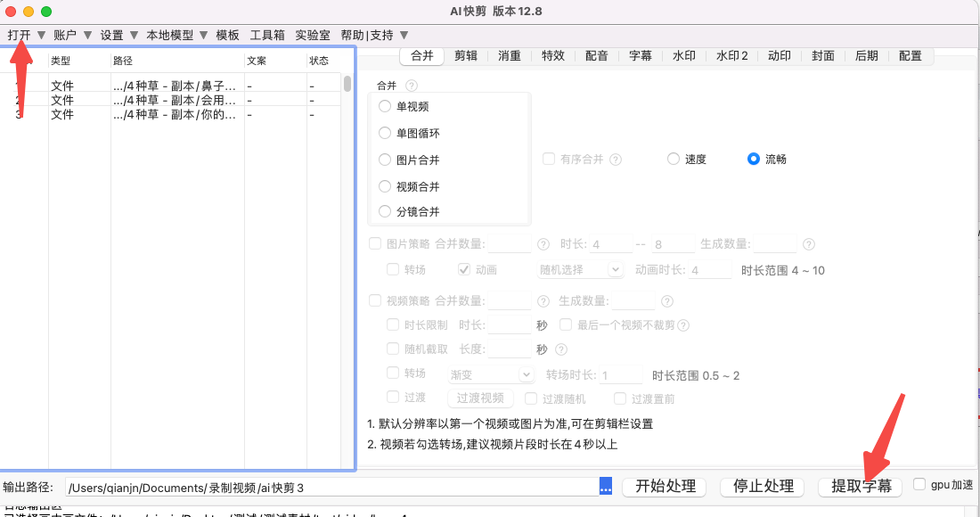Click the 输出路径 text field
Viewport: 980px width, 517px height.
(x=332, y=488)
